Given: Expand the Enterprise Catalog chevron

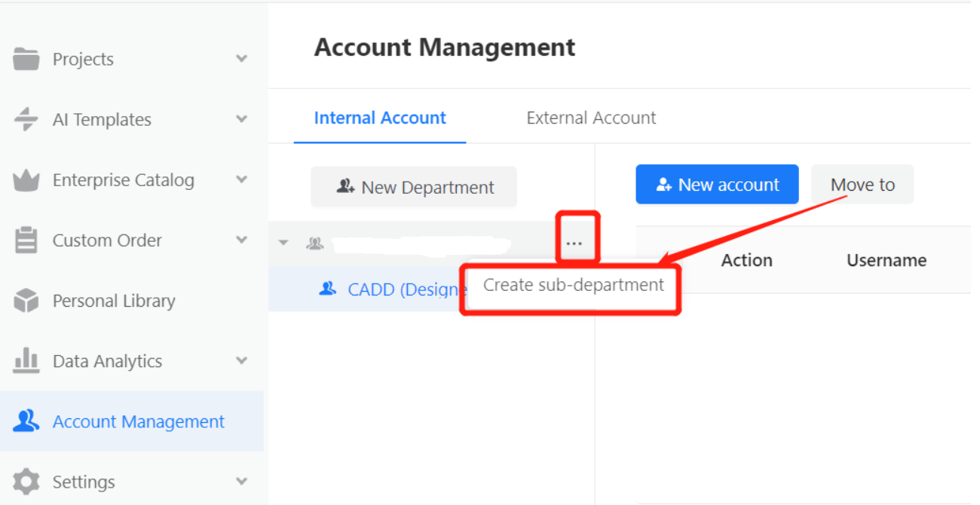Looking at the screenshot, I should coord(241,180).
